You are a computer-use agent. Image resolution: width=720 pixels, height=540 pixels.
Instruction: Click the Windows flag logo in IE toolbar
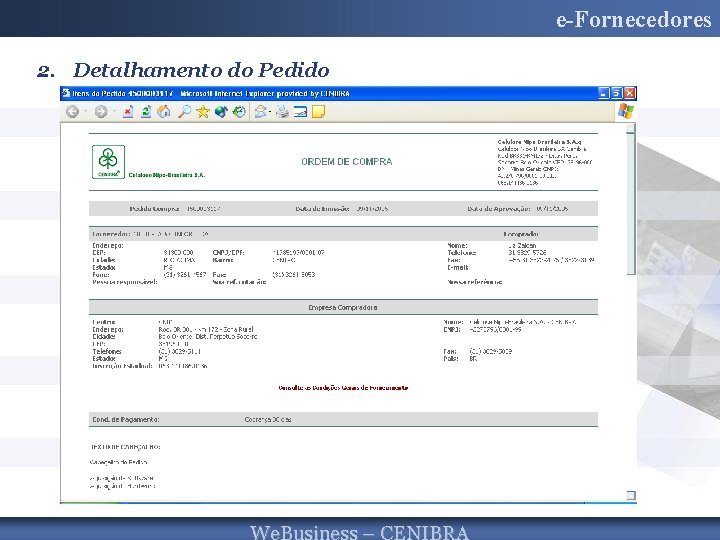point(625,111)
